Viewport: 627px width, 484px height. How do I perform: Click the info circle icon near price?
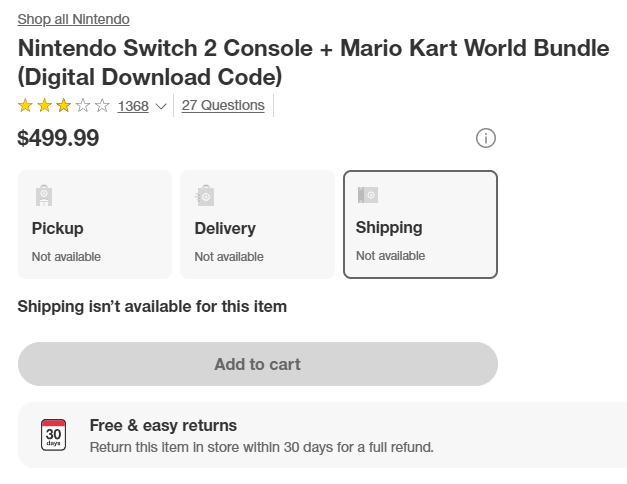[x=486, y=138]
